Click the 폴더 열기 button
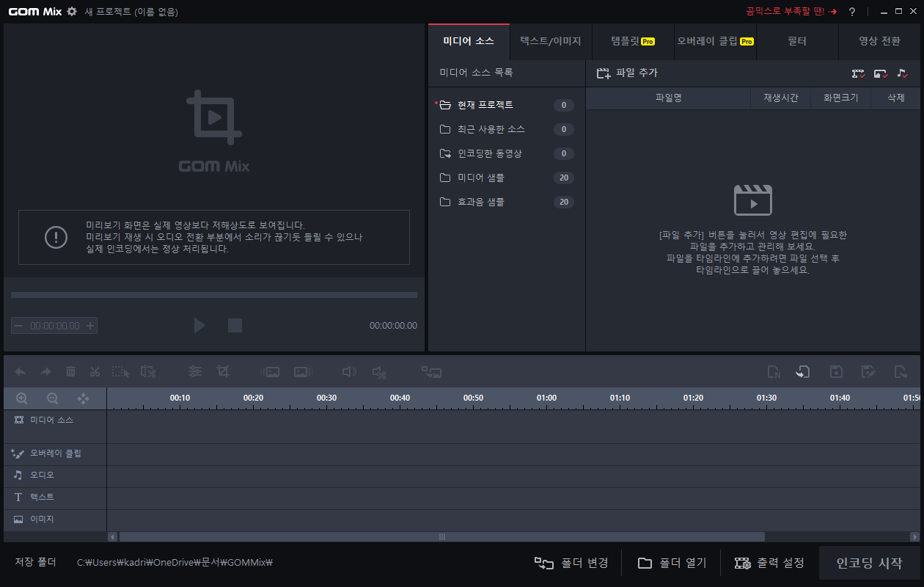The image size is (924, 587). pyautogui.click(x=672, y=563)
